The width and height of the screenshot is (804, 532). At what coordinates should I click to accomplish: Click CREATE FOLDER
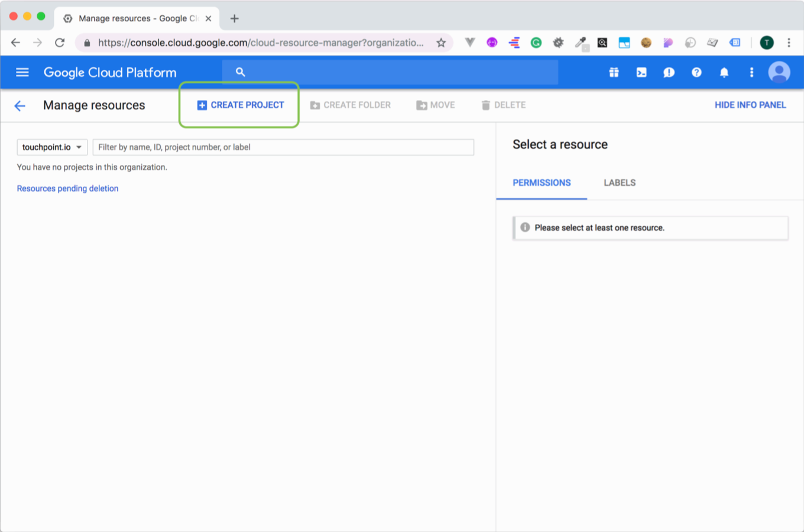click(351, 105)
